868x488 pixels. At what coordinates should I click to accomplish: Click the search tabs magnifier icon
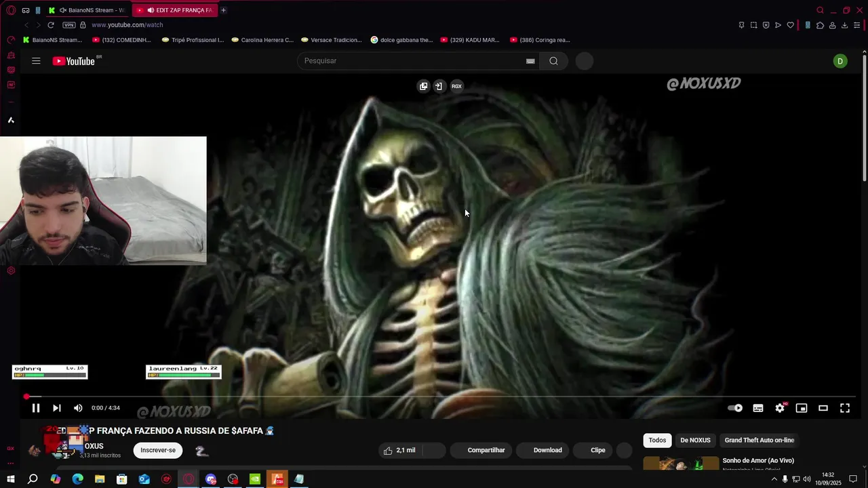[x=820, y=10]
